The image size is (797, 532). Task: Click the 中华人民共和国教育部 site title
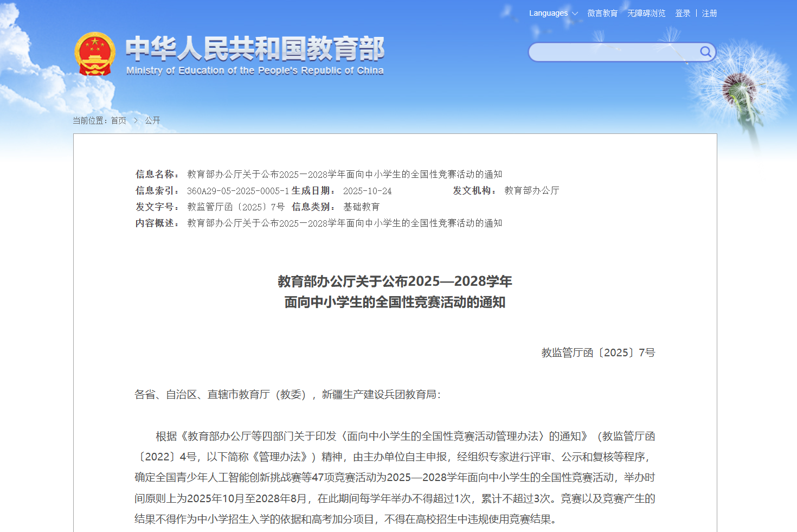coord(255,48)
